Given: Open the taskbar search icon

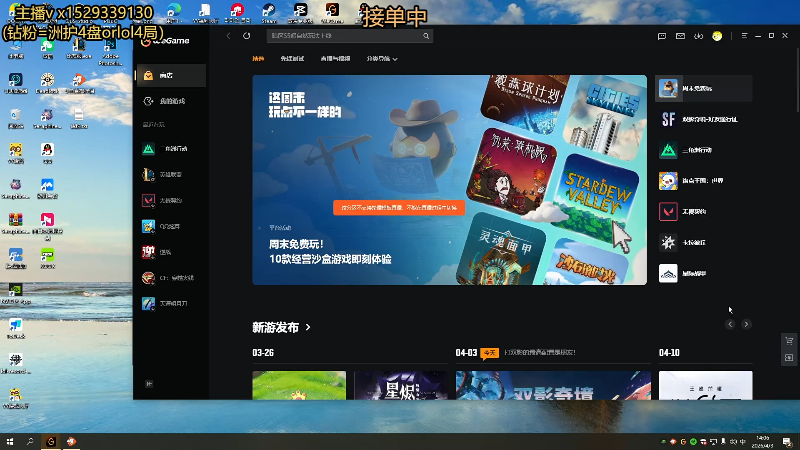Looking at the screenshot, I should point(30,442).
